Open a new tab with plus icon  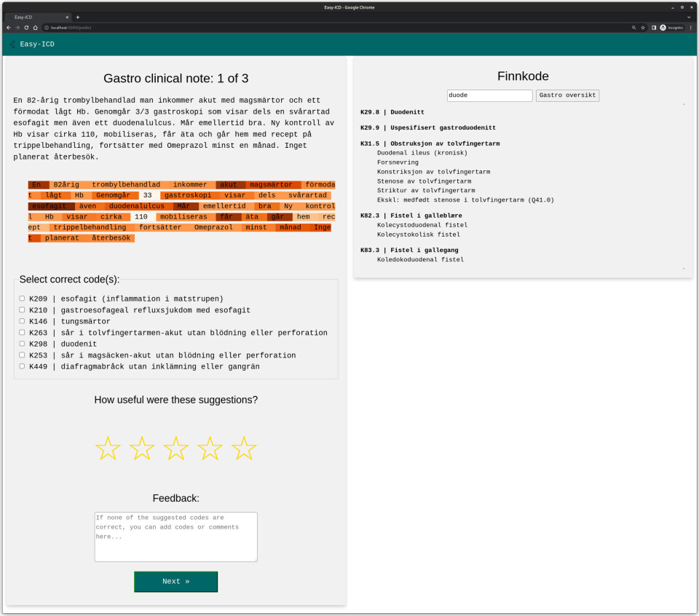pos(78,17)
